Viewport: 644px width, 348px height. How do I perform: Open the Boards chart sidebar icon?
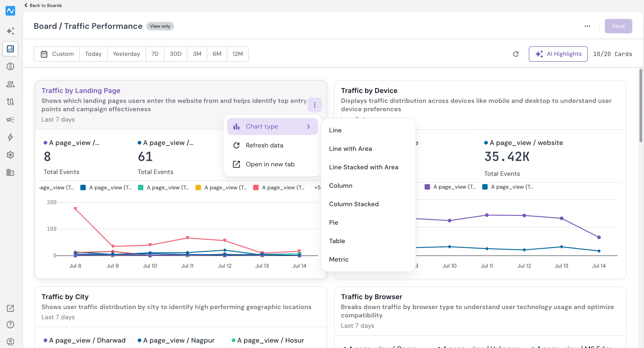point(10,49)
